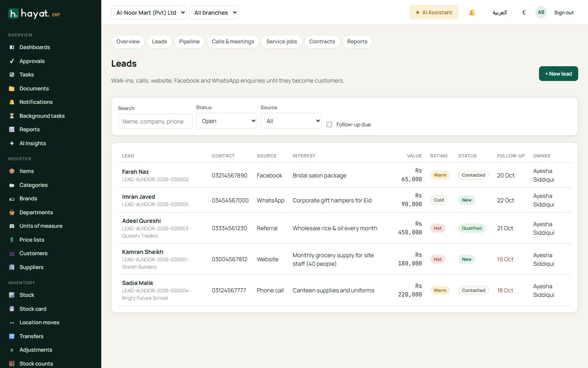Open the company selector dropdown

pos(149,13)
